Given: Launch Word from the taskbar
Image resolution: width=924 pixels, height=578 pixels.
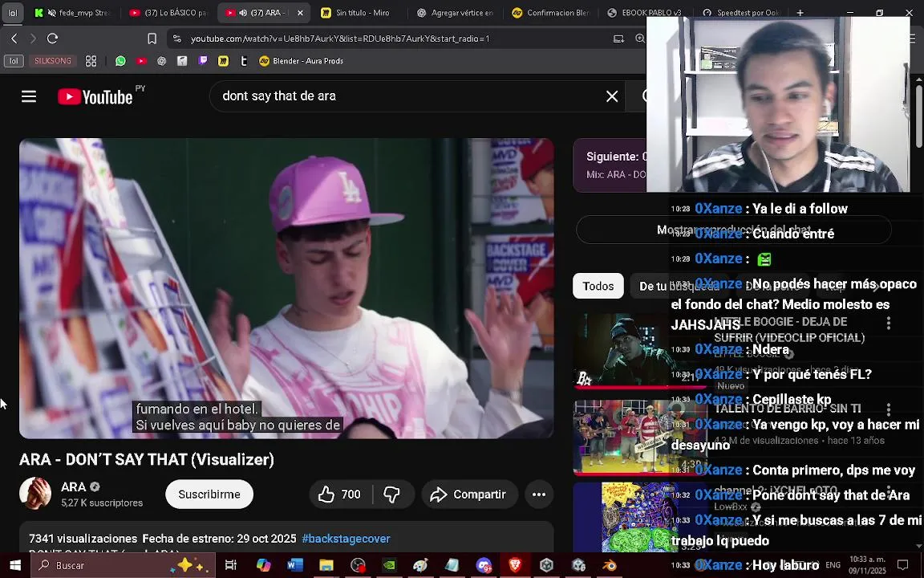Looking at the screenshot, I should tap(294, 565).
